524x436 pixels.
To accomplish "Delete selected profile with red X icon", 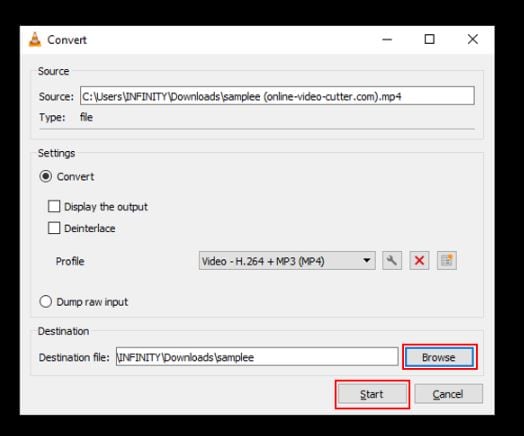I will pos(419,260).
